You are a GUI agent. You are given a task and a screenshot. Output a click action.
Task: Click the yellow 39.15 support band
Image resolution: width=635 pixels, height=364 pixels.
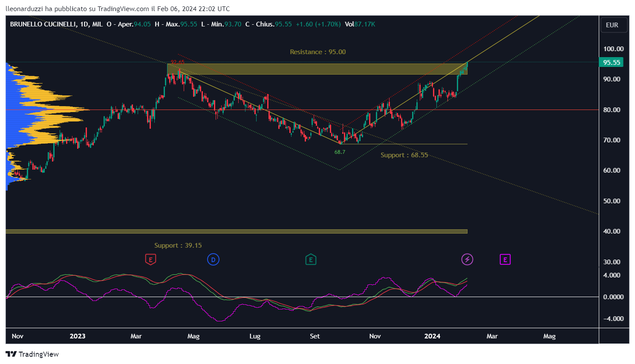point(237,231)
